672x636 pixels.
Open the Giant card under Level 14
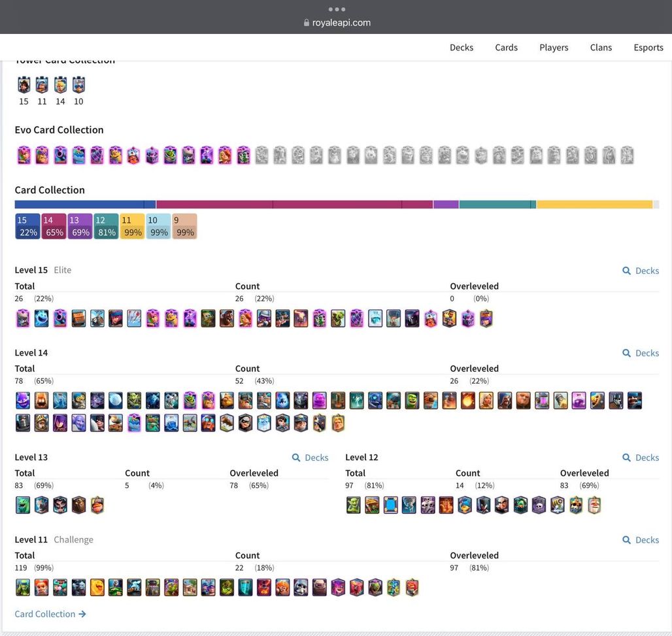pos(524,401)
